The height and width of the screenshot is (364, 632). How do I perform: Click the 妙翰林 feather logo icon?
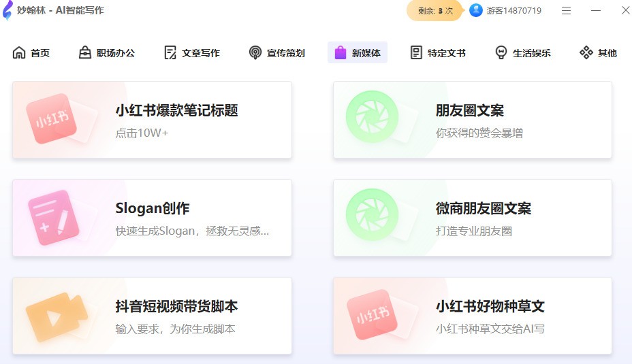[7, 10]
